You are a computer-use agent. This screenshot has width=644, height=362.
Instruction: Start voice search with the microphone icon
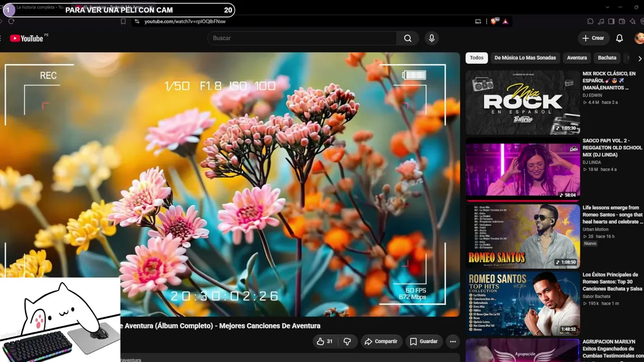tap(431, 38)
